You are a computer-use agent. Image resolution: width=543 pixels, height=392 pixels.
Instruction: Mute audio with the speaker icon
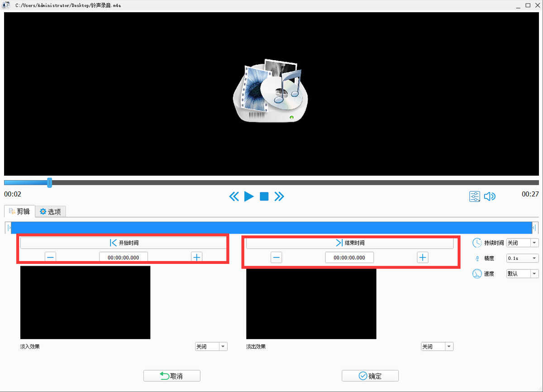click(490, 196)
